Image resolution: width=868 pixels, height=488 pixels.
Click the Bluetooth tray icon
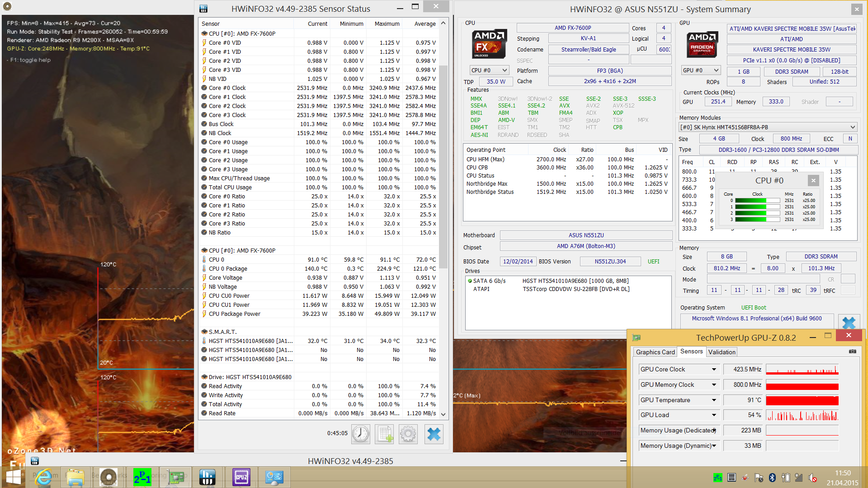(772, 478)
